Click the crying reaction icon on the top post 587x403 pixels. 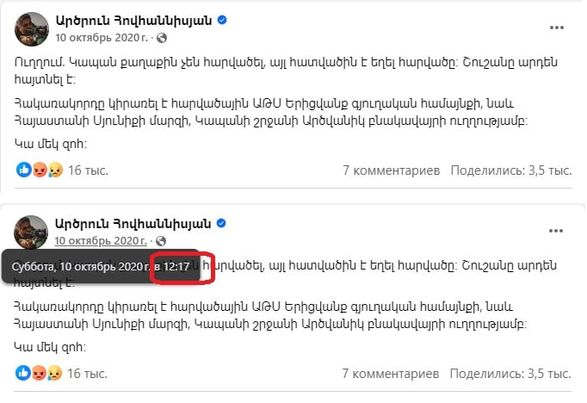click(55, 170)
